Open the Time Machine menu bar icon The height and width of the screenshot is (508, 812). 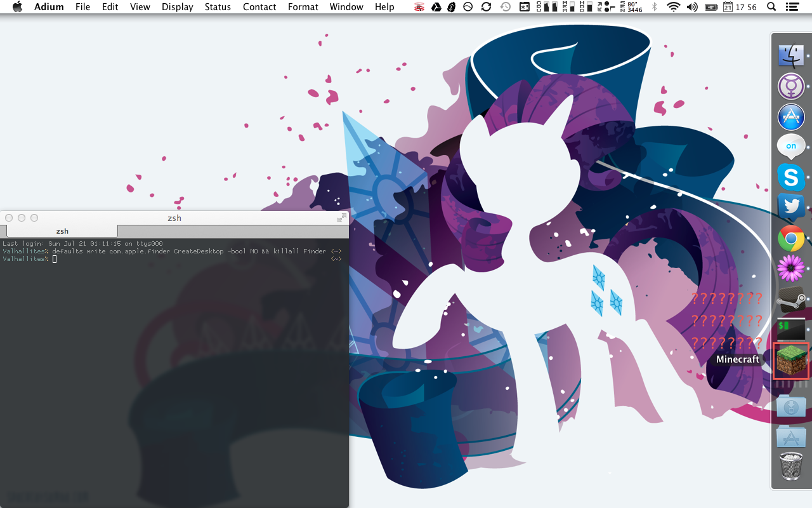(506, 7)
